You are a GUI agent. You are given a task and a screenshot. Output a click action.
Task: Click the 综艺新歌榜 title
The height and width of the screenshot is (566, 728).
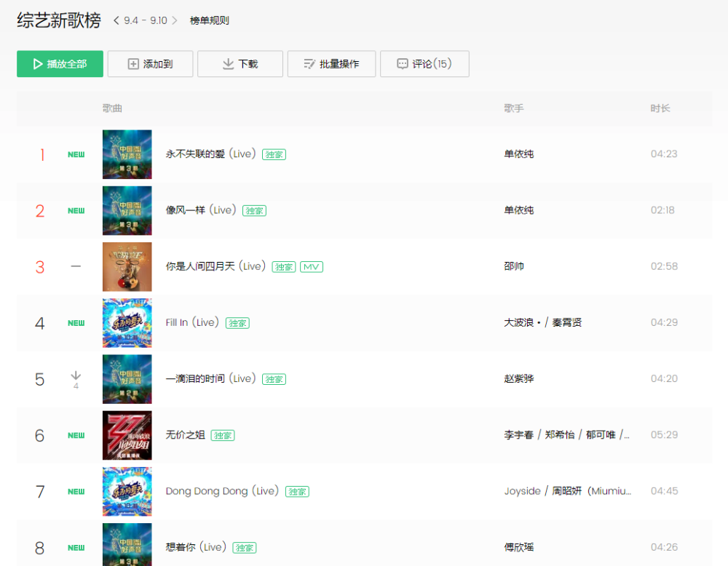pyautogui.click(x=59, y=20)
